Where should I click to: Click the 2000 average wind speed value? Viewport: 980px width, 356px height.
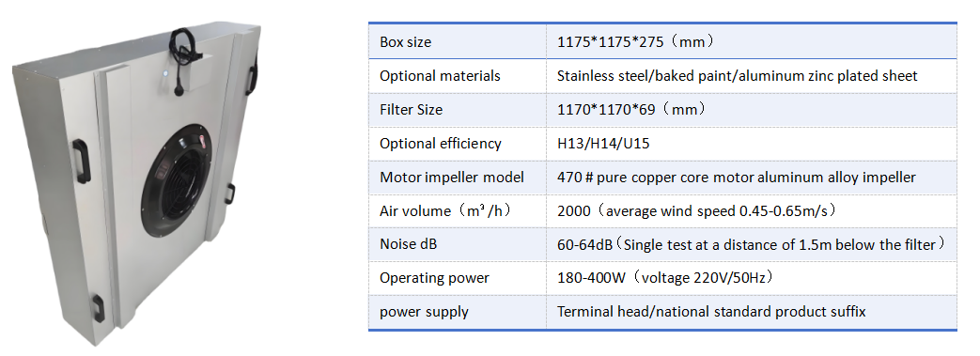(x=696, y=211)
